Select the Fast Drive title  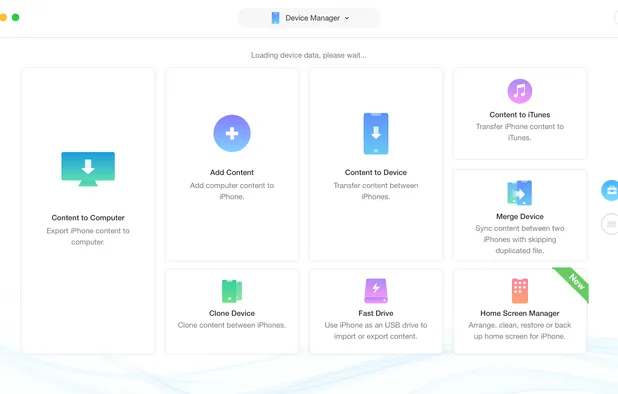[376, 313]
